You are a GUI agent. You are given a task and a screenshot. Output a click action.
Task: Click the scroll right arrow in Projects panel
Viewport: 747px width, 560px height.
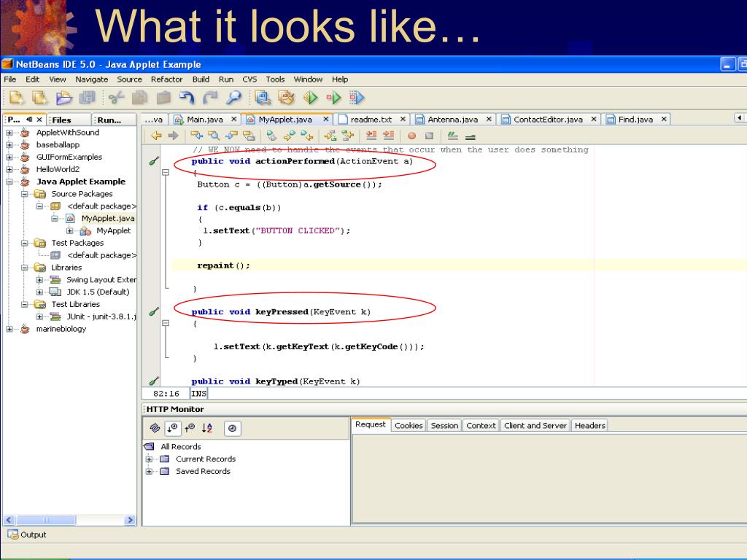tap(130, 520)
